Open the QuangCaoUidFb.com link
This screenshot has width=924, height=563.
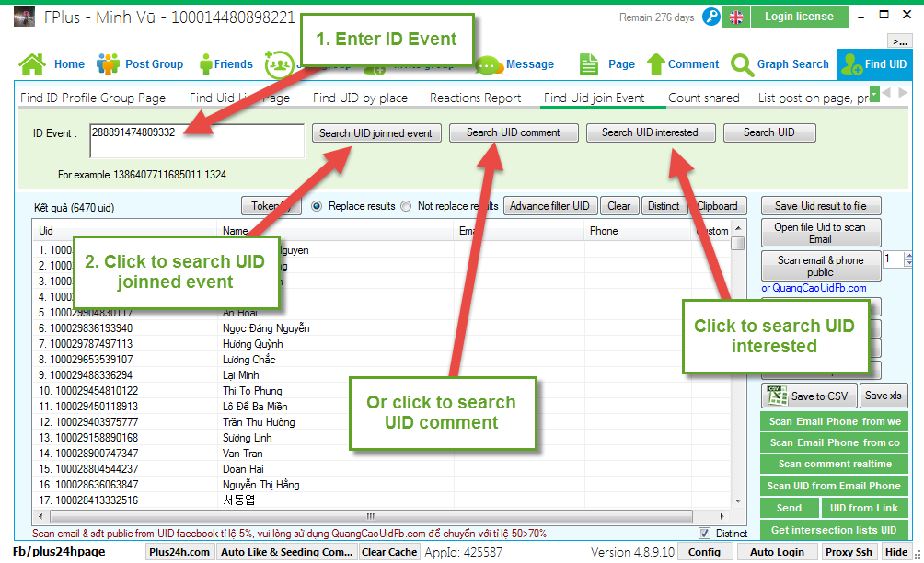tap(814, 288)
